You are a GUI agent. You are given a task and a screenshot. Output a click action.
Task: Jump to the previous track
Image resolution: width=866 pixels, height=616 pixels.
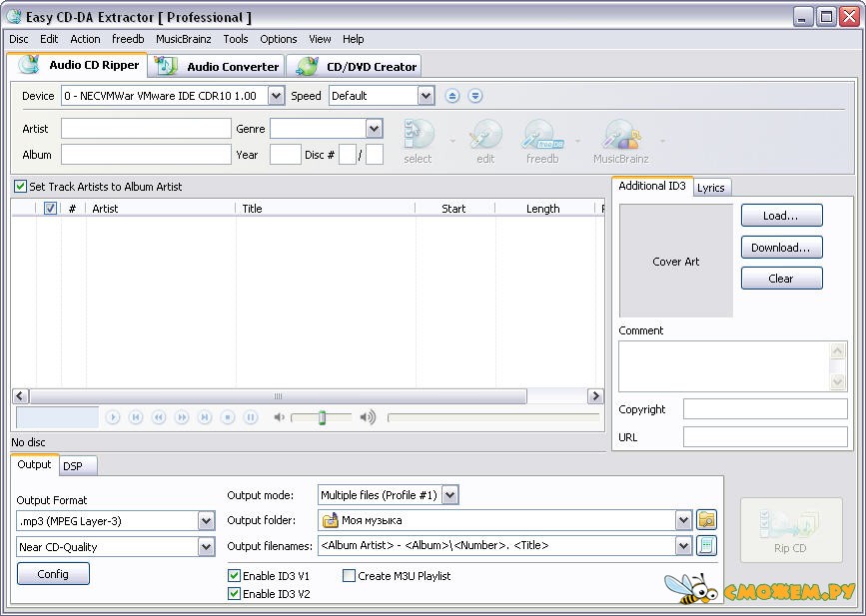point(135,417)
